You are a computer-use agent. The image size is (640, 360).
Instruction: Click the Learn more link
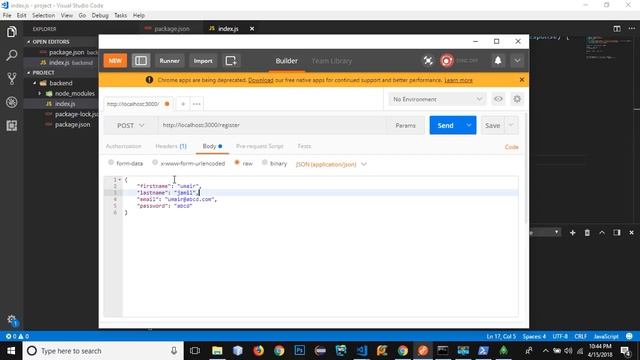(x=458, y=80)
